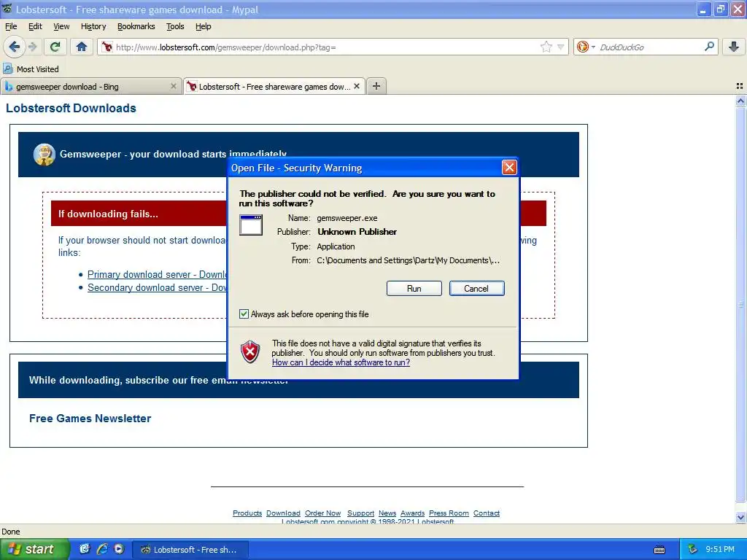Click the site favicon in address bar
Screen dimensions: 747x560
coord(107,47)
